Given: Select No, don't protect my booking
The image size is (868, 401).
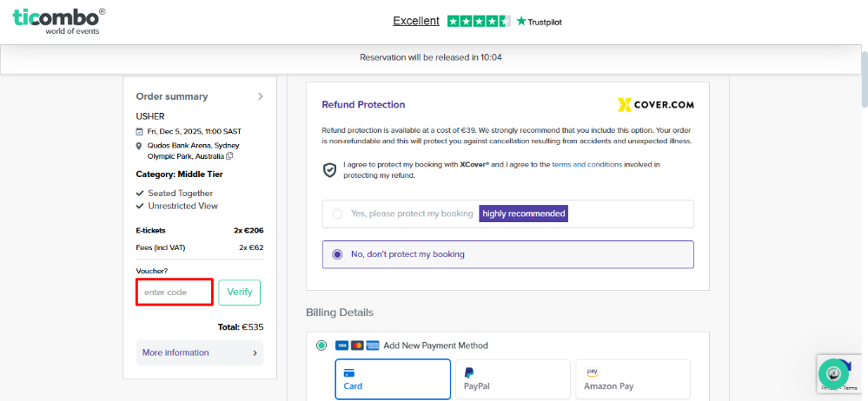Looking at the screenshot, I should coord(507,254).
